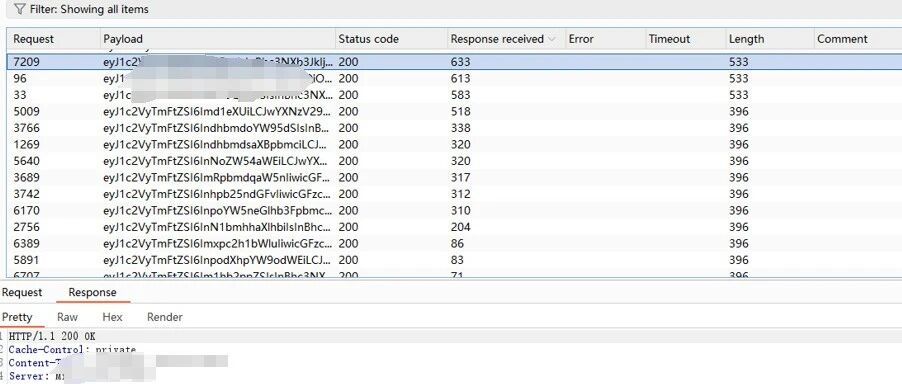
Task: Click payload starting eyJ1c2VyTmFtZSI6InN1bmhh
Action: 217,227
